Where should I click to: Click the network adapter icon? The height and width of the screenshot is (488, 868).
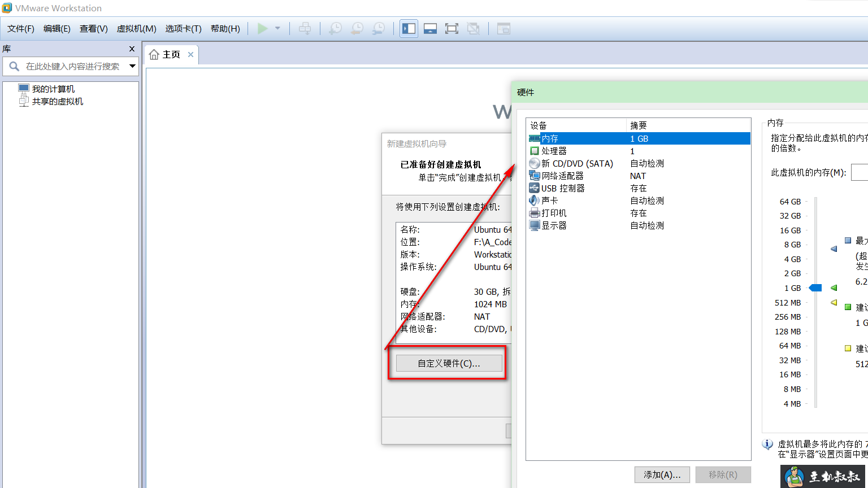pos(534,176)
